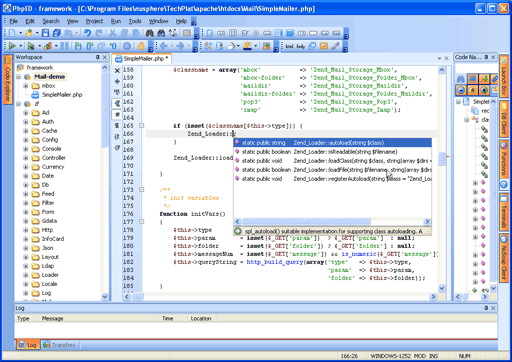Click the Open folder toolbar icon

click(x=29, y=33)
